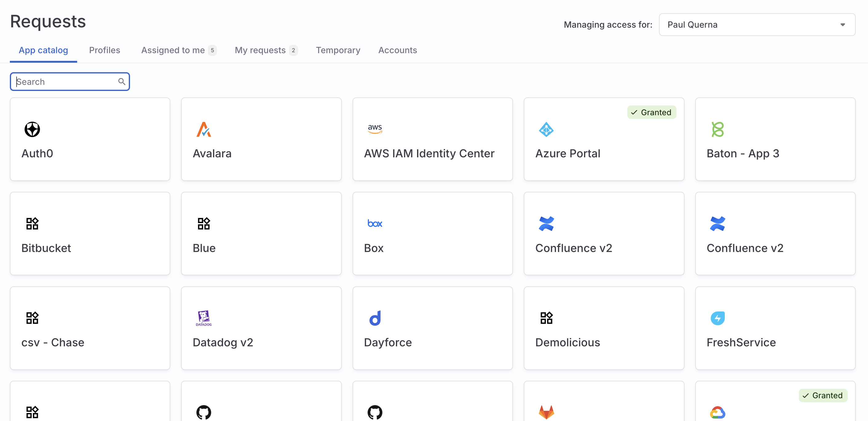Click the AWS logo icon

(375, 129)
